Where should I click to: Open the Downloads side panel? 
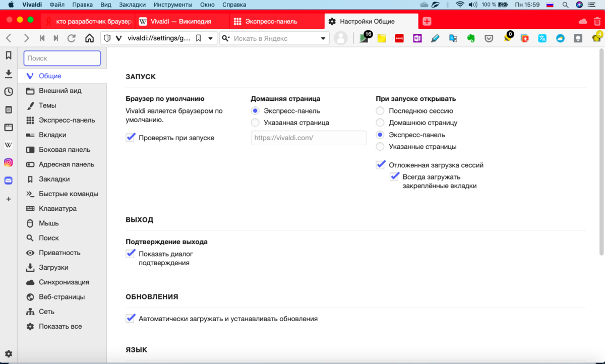[x=9, y=74]
